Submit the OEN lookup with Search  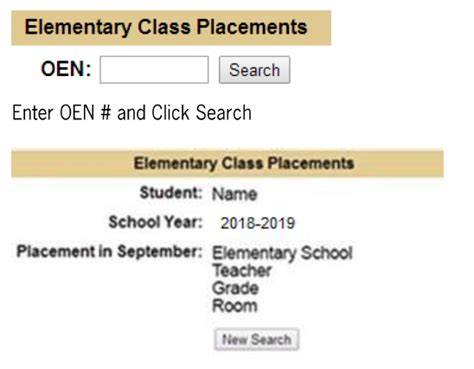pyautogui.click(x=254, y=70)
